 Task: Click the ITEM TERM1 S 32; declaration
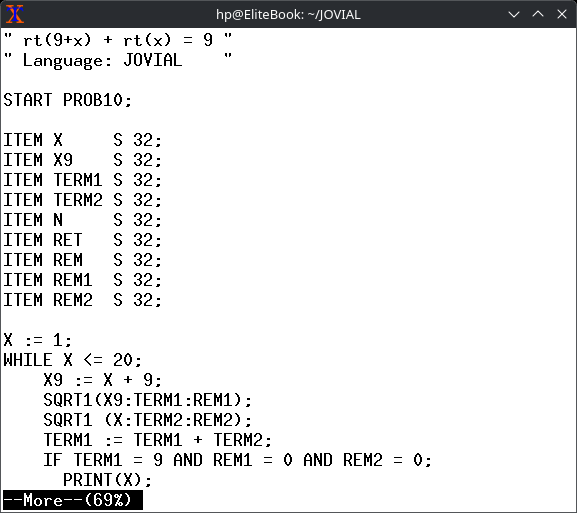point(82,180)
